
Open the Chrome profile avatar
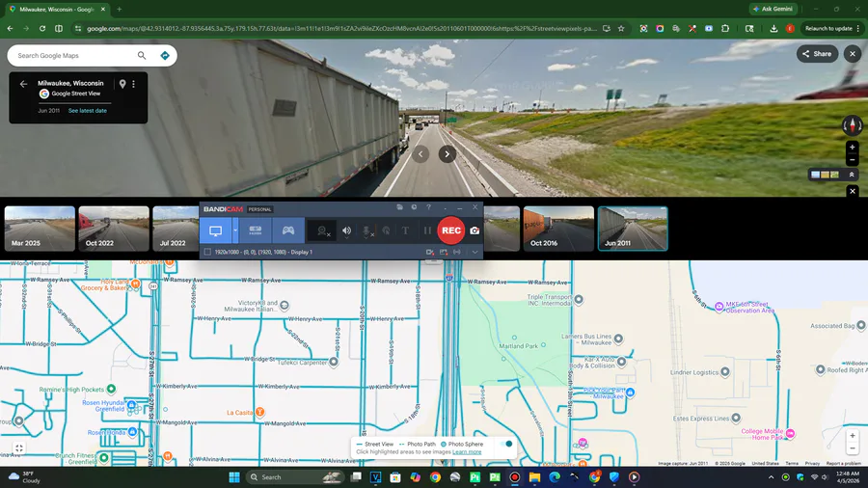790,28
